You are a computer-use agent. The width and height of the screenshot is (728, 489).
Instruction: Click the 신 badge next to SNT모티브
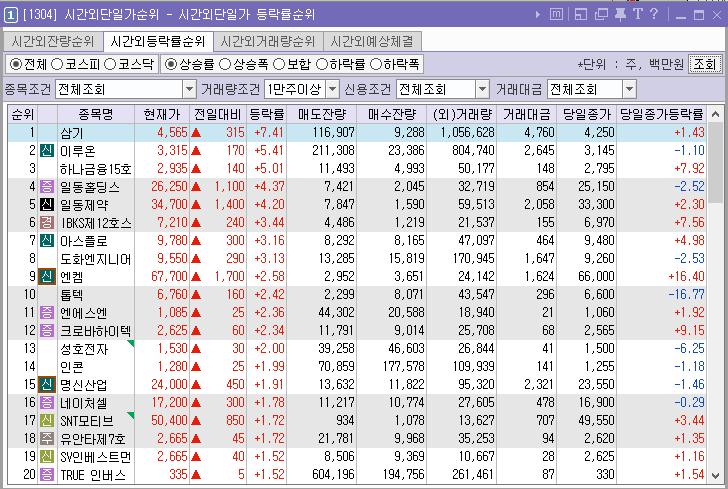pyautogui.click(x=46, y=421)
